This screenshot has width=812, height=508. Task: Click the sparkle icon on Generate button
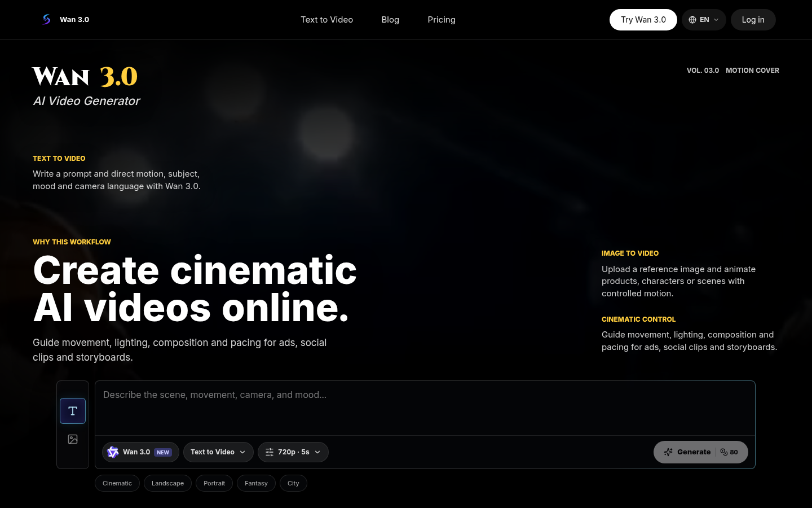pyautogui.click(x=668, y=452)
